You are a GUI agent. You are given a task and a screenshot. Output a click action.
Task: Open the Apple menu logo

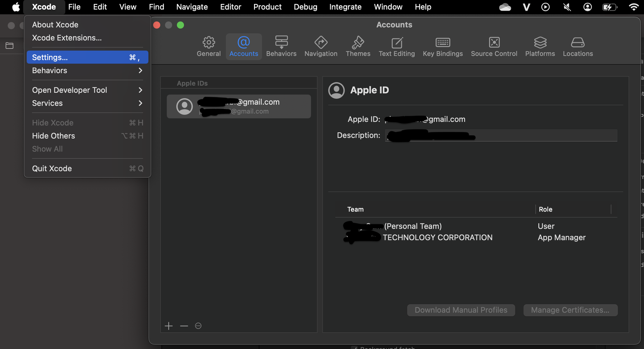pos(16,7)
